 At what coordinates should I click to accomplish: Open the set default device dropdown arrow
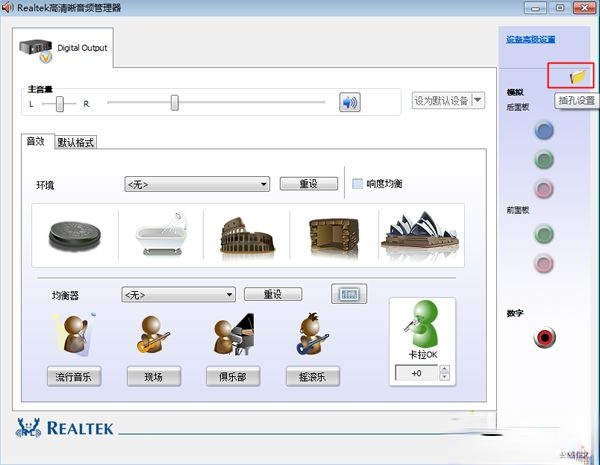coord(478,100)
